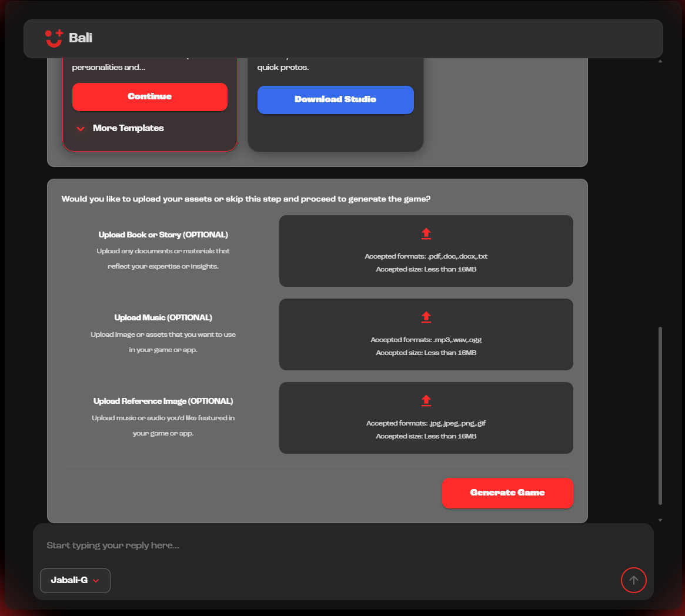Image resolution: width=685 pixels, height=616 pixels.
Task: Click the scroll up arrow of the chat panel
Action: point(660,61)
